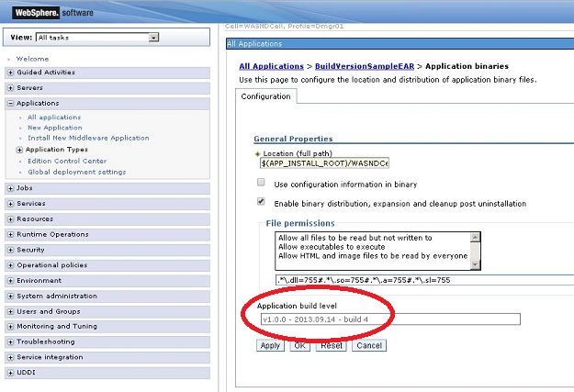Open the Edition Control Center link
The height and width of the screenshot is (392, 574).
point(67,161)
